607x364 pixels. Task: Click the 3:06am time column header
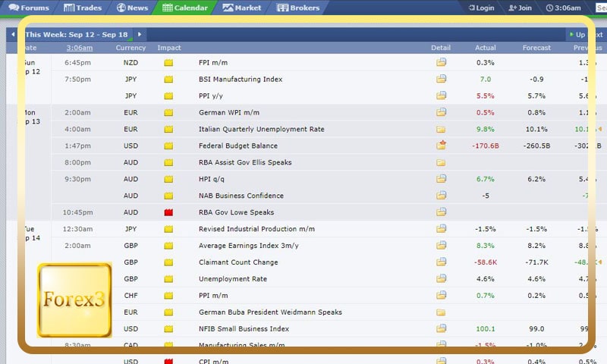(80, 48)
